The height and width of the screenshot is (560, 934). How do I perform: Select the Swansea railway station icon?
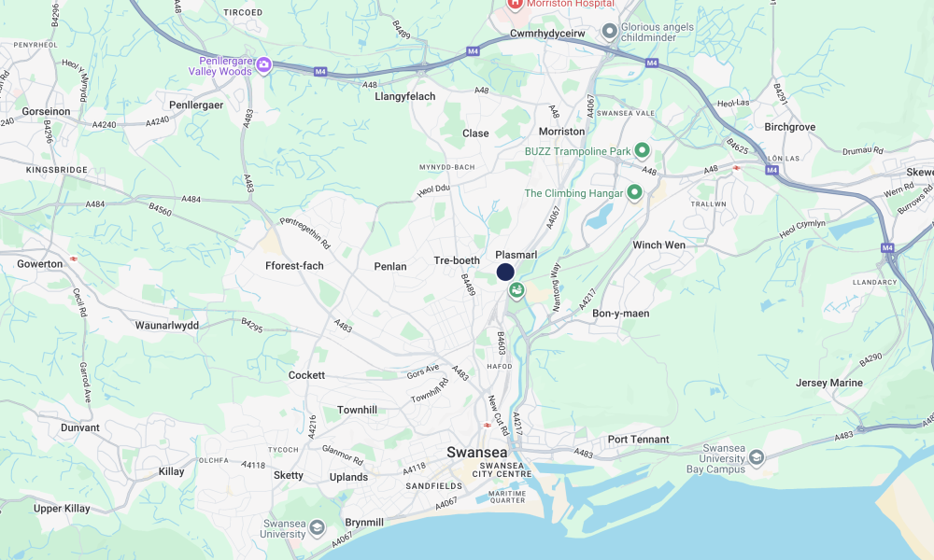(x=488, y=425)
